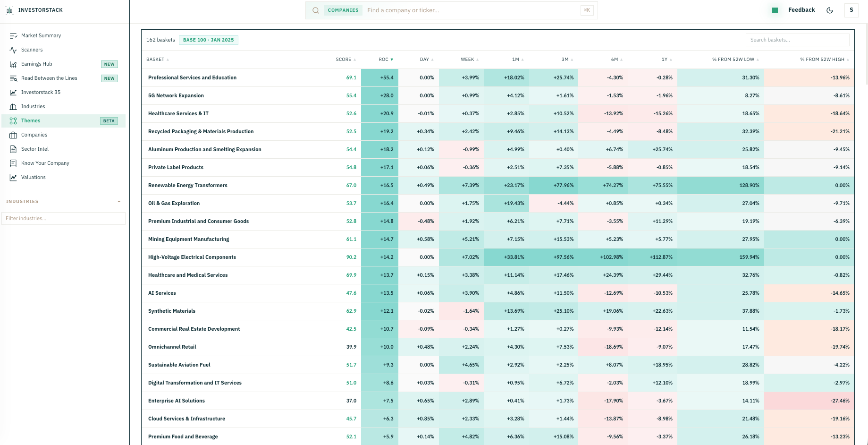The height and width of the screenshot is (445, 868).
Task: Open the Themes menu item
Action: coord(64,120)
